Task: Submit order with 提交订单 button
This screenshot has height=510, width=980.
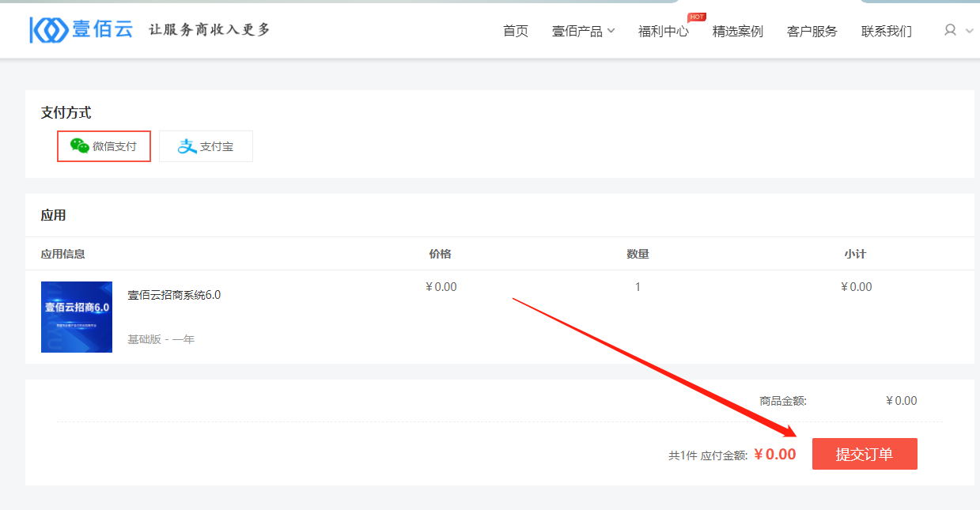Action: [x=865, y=454]
